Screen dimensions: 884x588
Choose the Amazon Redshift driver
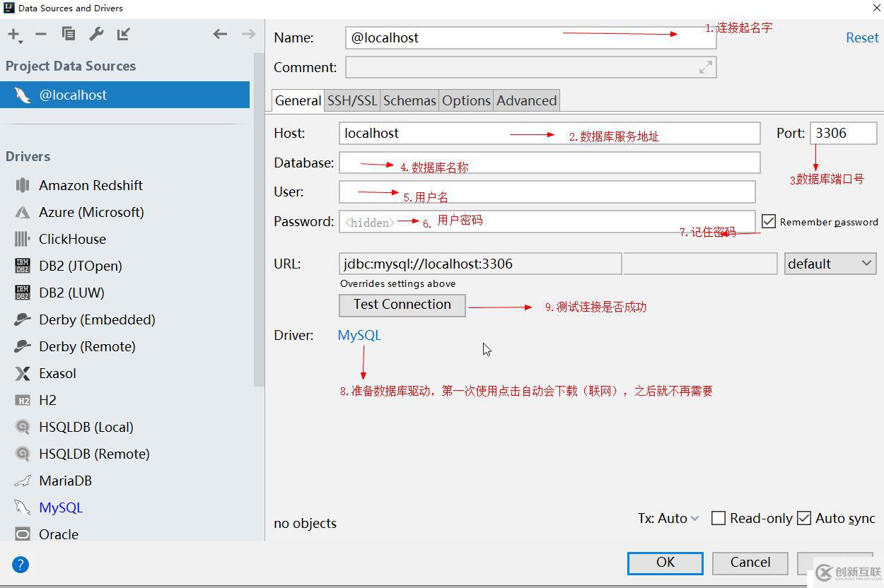[x=91, y=185]
